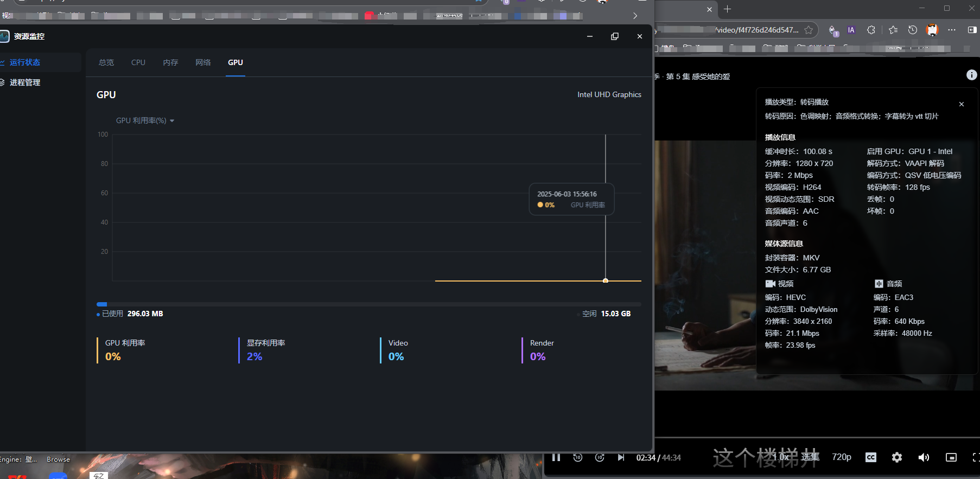This screenshot has width=980, height=479.
Task: Click the 资源监控 app icon
Action: click(x=4, y=36)
